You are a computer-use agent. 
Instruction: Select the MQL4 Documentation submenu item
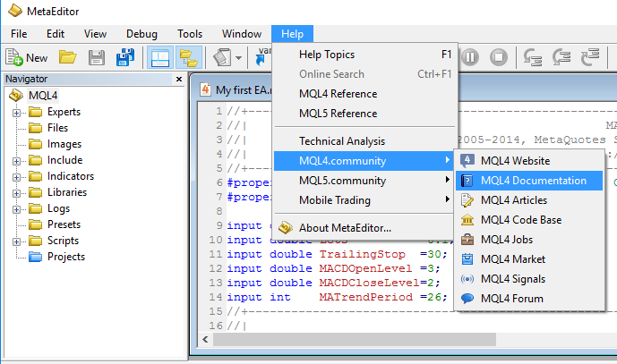coord(533,181)
